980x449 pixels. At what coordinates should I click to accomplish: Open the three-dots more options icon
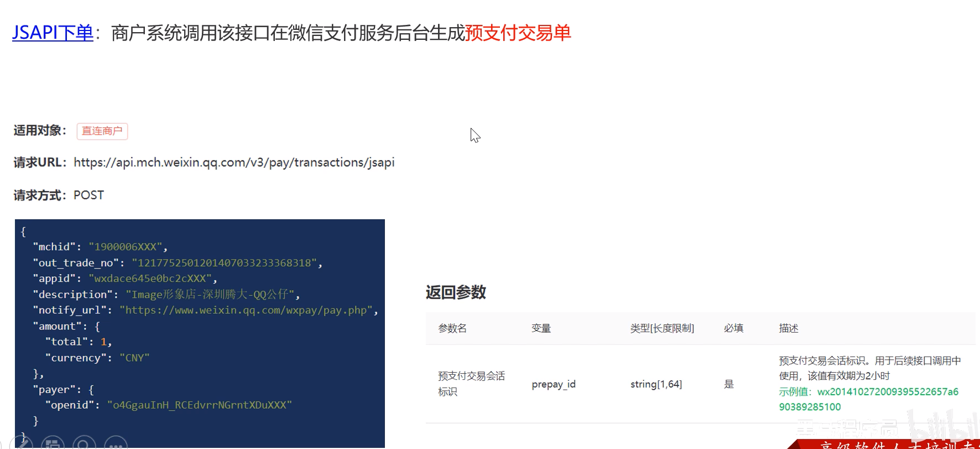click(116, 443)
